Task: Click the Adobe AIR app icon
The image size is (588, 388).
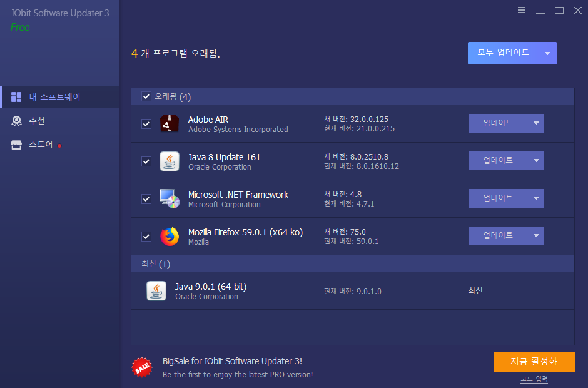Action: pos(170,124)
